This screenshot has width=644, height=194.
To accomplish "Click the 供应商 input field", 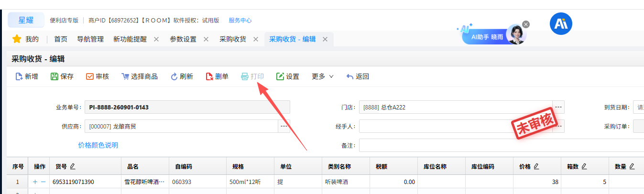I will pos(181,126).
